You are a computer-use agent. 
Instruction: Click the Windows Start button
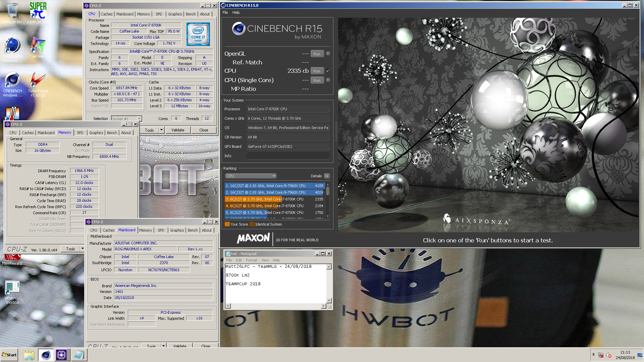coord(9,355)
